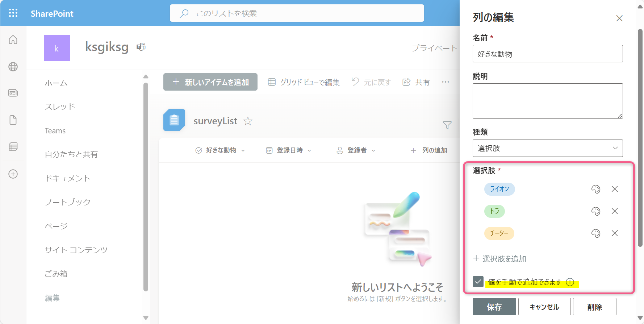The width and height of the screenshot is (644, 324).
Task: Click the このリストを検索 search box
Action: [x=297, y=13]
